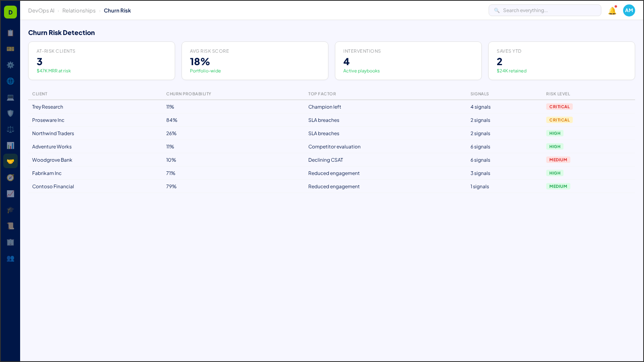Screen dimensions: 644x362
Task: Navigate to DevOps AI breadcrumb
Action: (x=41, y=10)
